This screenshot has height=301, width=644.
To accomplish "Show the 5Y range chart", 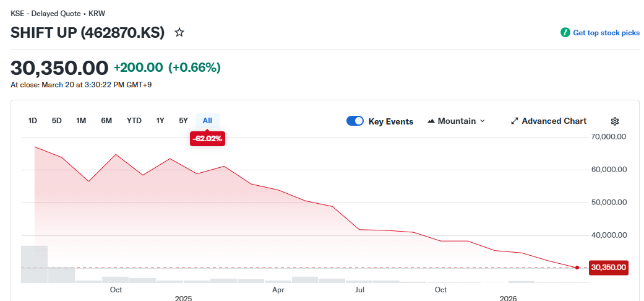I will pos(183,121).
